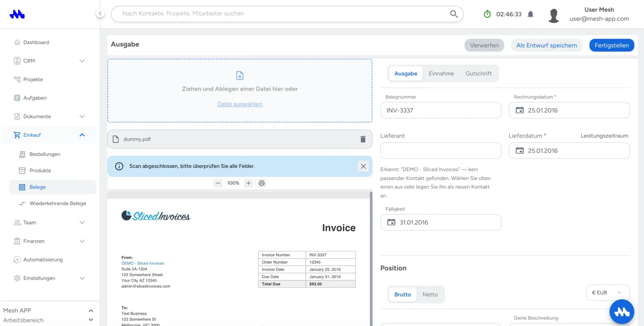Screen dimensions: 644x326
Task: Select Brutto pricing mode
Action: [x=402, y=295]
